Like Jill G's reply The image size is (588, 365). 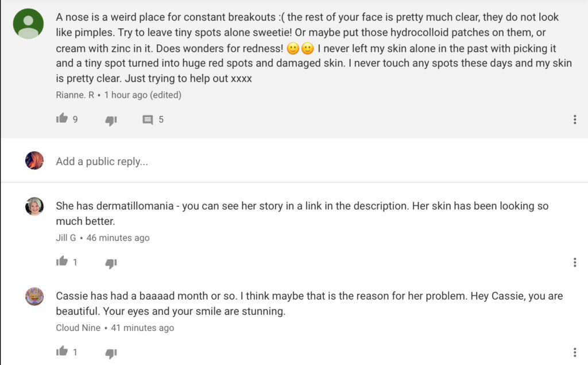62,262
